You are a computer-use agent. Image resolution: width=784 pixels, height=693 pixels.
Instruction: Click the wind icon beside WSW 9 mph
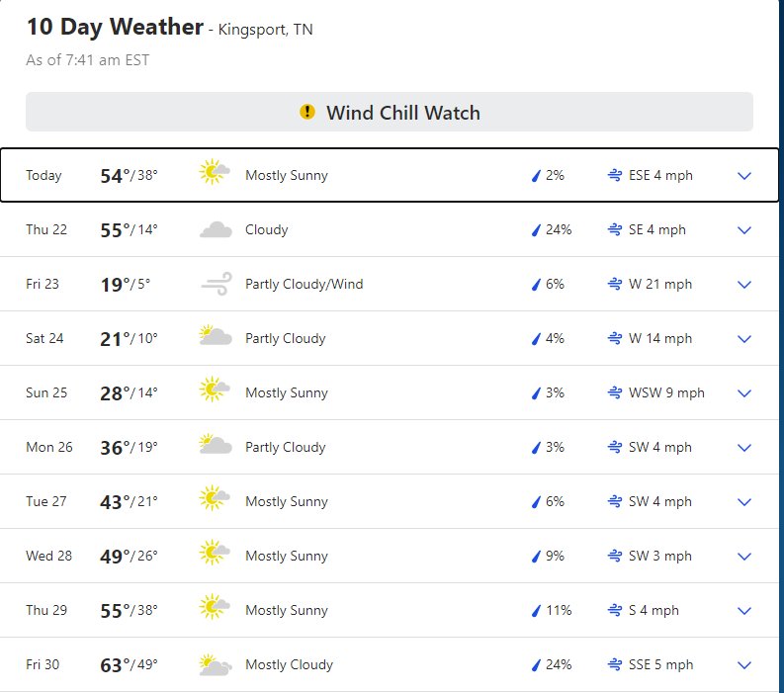pos(615,393)
